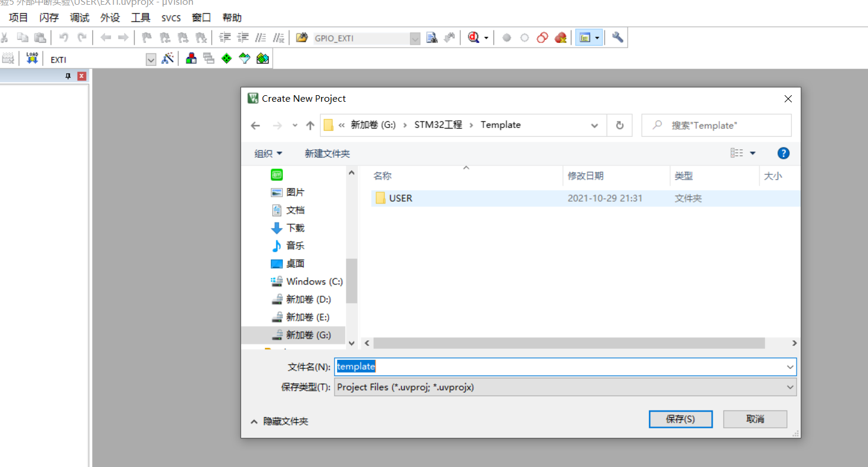Go back with the dialog Back arrow

tap(255, 126)
